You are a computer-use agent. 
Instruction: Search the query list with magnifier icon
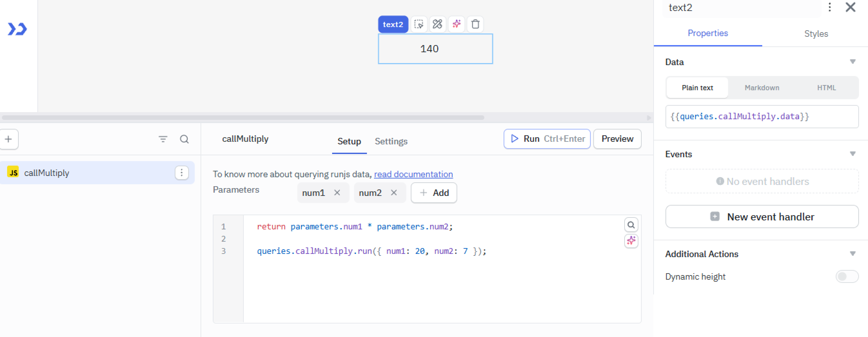tap(184, 139)
